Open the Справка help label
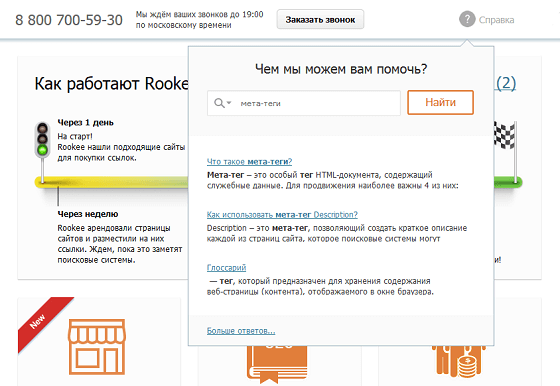The width and height of the screenshot is (560, 386). 496,20
